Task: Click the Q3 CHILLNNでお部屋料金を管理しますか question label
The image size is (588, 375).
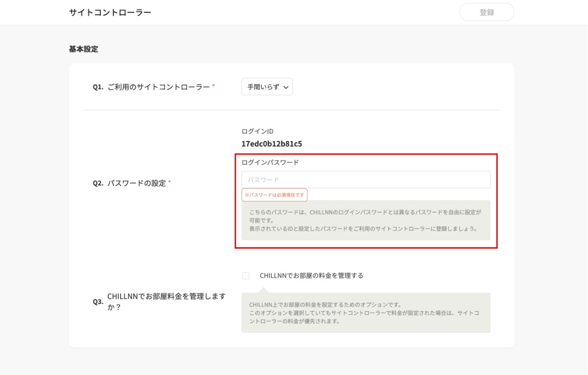Action: pyautogui.click(x=166, y=302)
